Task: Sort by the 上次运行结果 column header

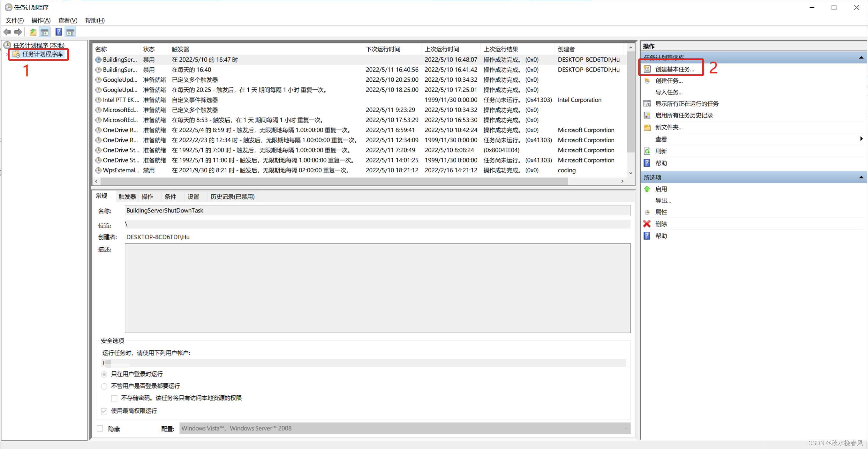Action: 517,49
